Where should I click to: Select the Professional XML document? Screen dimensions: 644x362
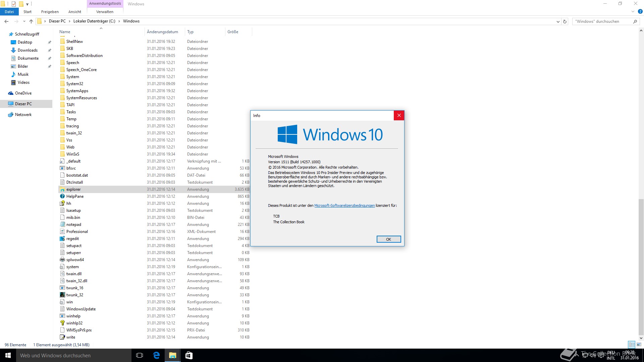pos(154,232)
